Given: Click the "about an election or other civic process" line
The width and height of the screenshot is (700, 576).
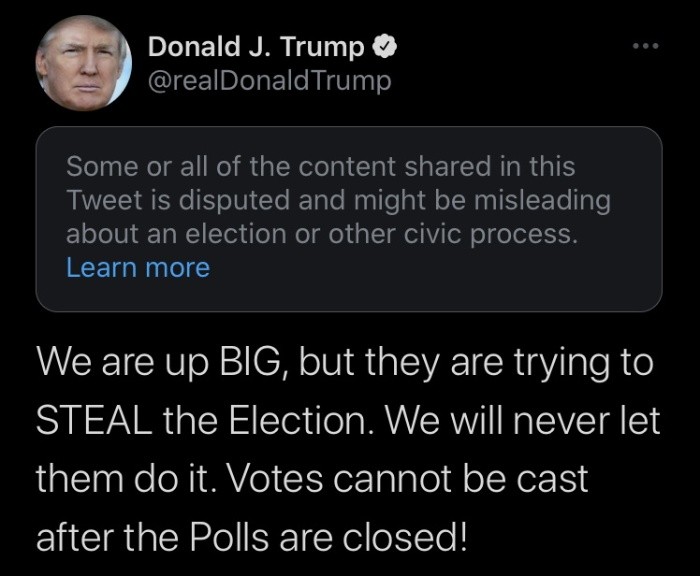Looking at the screenshot, I should tap(322, 233).
